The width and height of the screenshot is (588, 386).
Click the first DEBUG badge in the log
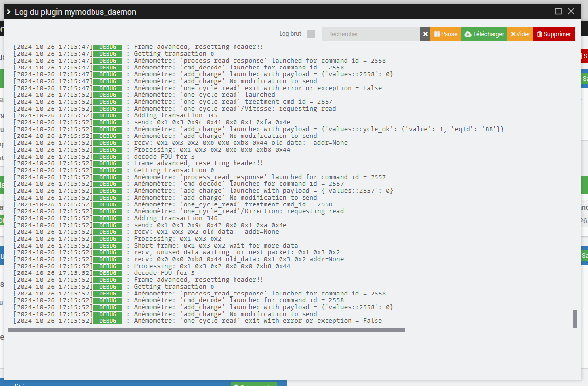[x=107, y=47]
